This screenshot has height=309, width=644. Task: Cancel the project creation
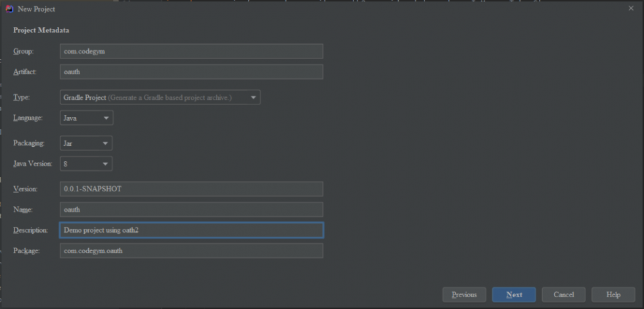coord(564,295)
